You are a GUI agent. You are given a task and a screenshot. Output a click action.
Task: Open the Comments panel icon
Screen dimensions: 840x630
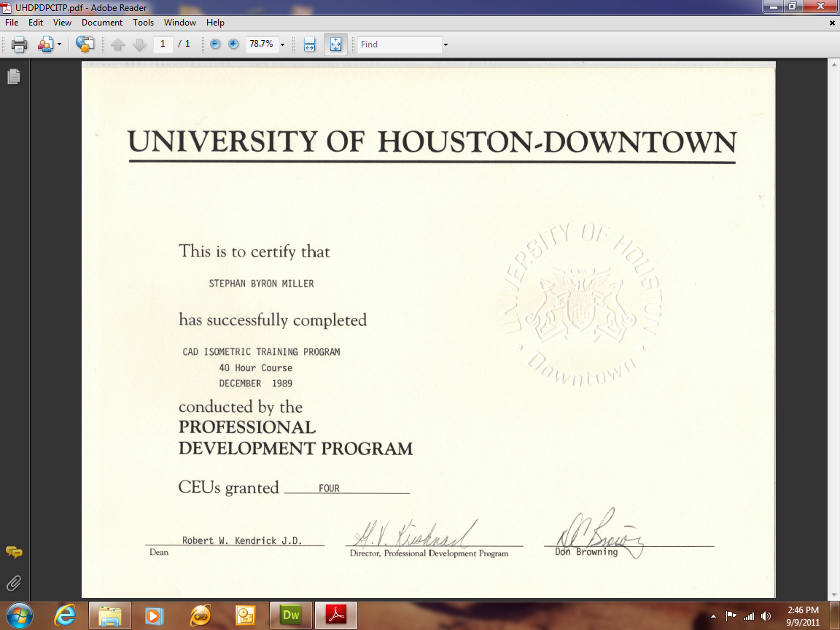tap(14, 552)
